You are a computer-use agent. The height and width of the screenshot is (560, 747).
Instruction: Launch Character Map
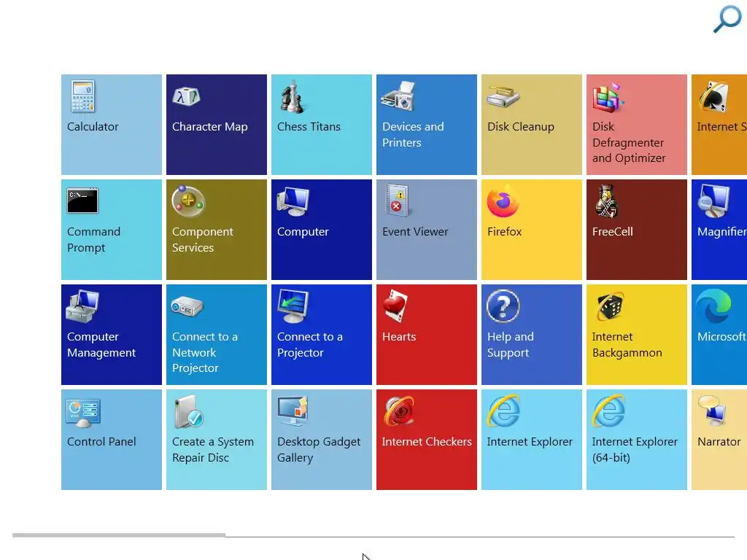[216, 125]
